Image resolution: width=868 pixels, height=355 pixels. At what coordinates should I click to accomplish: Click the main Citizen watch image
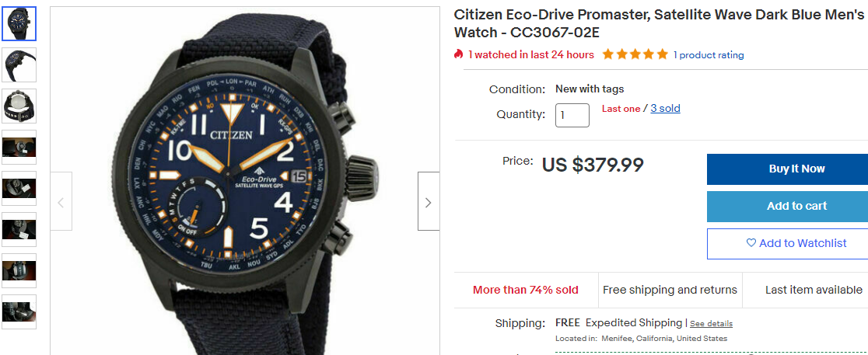coord(245,186)
